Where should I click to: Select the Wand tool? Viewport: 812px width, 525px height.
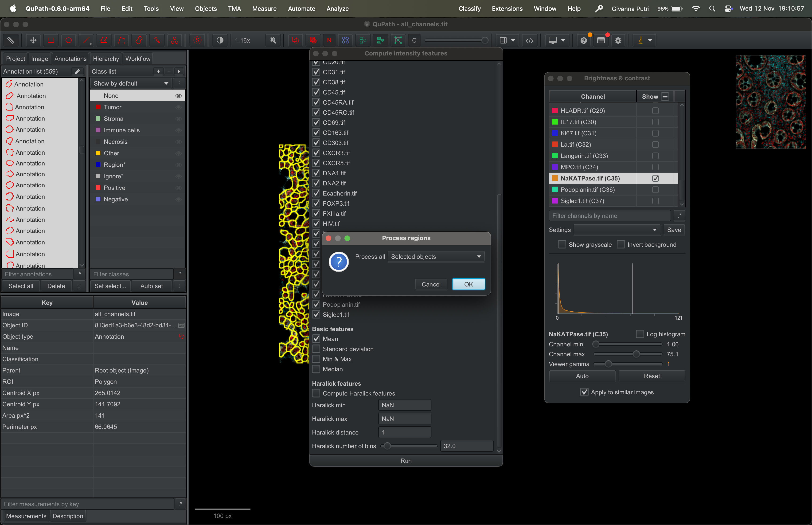pos(157,40)
